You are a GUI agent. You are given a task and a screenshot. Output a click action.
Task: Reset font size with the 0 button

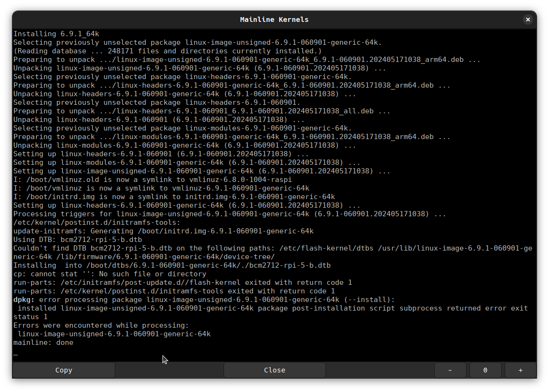[485, 370]
